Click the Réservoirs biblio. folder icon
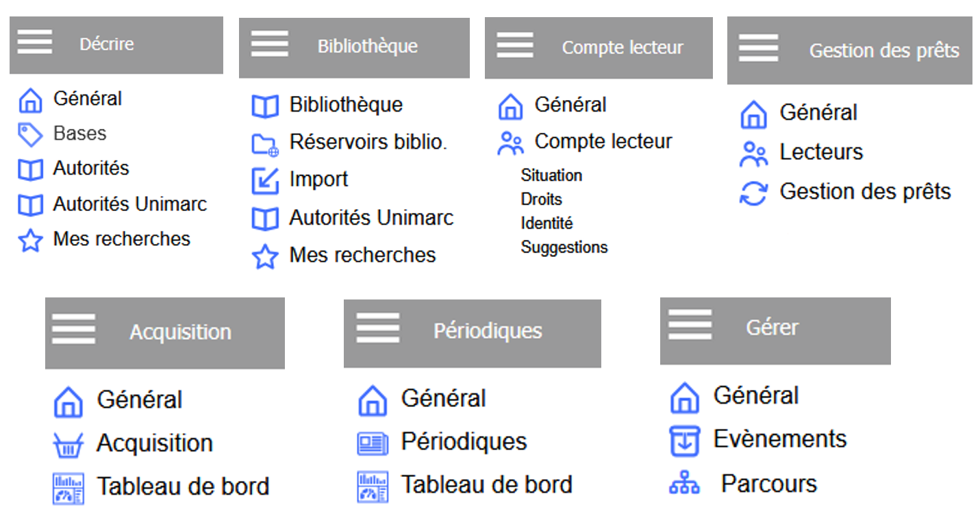This screenshot has width=980, height=527. click(265, 144)
